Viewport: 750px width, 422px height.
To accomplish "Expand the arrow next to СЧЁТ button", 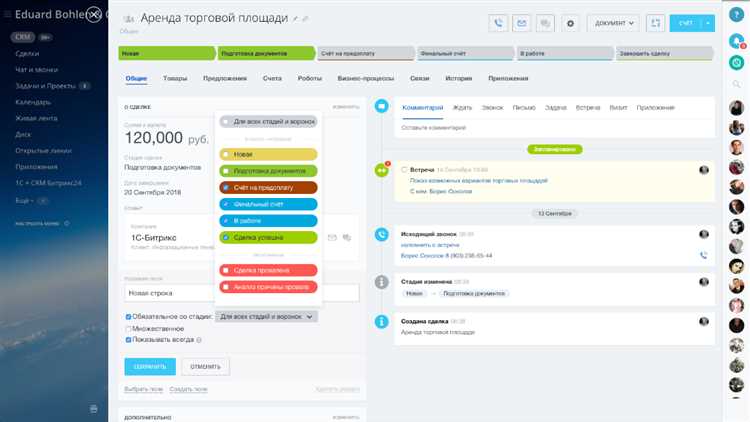I will 708,23.
